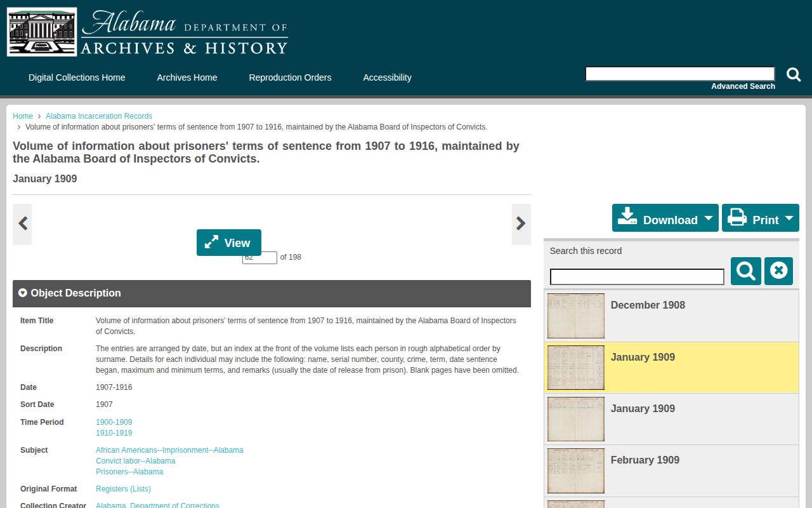Focus the Search this record field

click(x=637, y=277)
